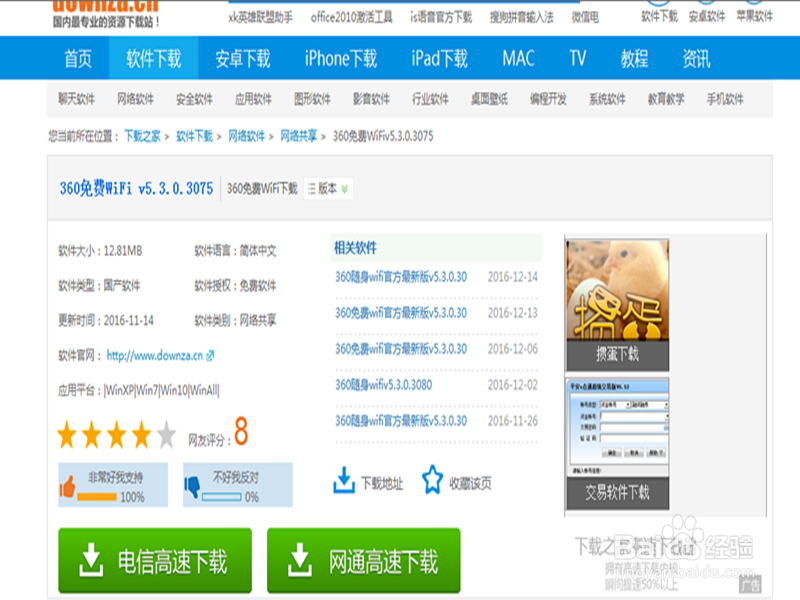Click the thumbs-down oppose icon

(192, 486)
